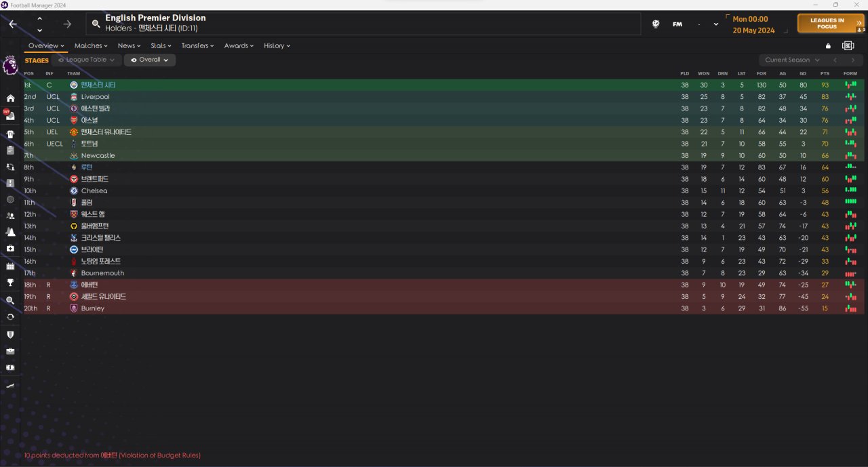The width and height of the screenshot is (868, 467).
Task: Open the Awards tab dropdown
Action: pos(239,46)
